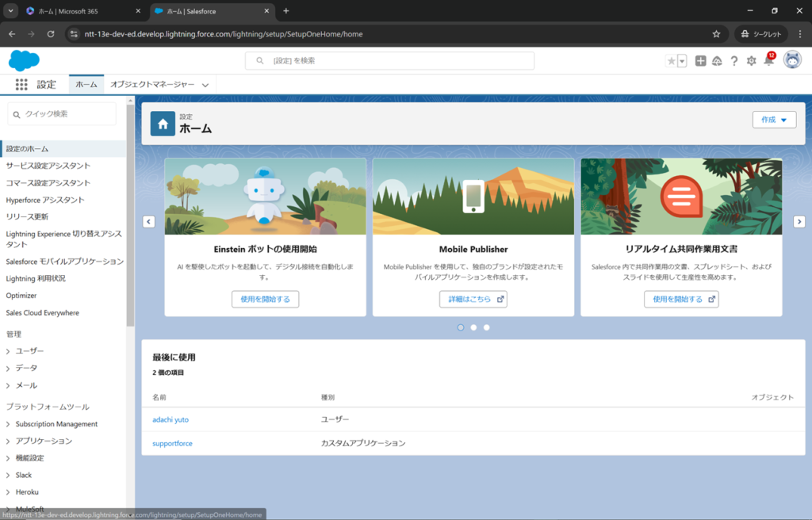Expand the Slack tree node

point(8,476)
